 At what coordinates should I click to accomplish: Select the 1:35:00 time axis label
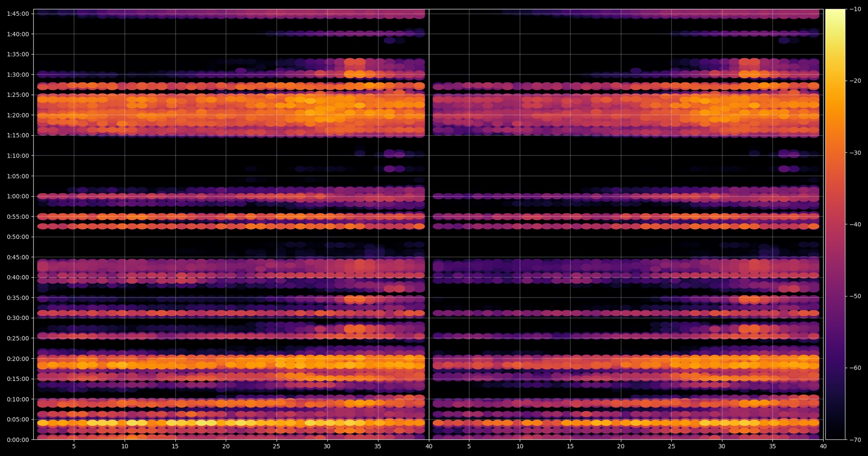(18, 54)
